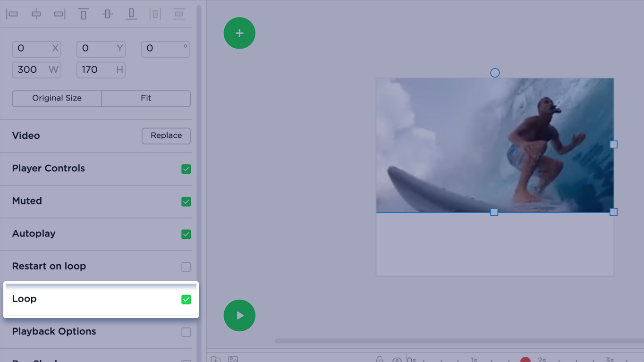Align selection to vertical middle
This screenshot has width=644, height=362.
tap(108, 14)
